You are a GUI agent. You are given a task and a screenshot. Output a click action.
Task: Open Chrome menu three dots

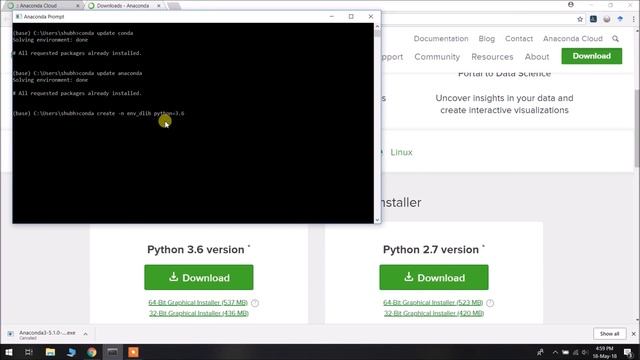click(634, 19)
